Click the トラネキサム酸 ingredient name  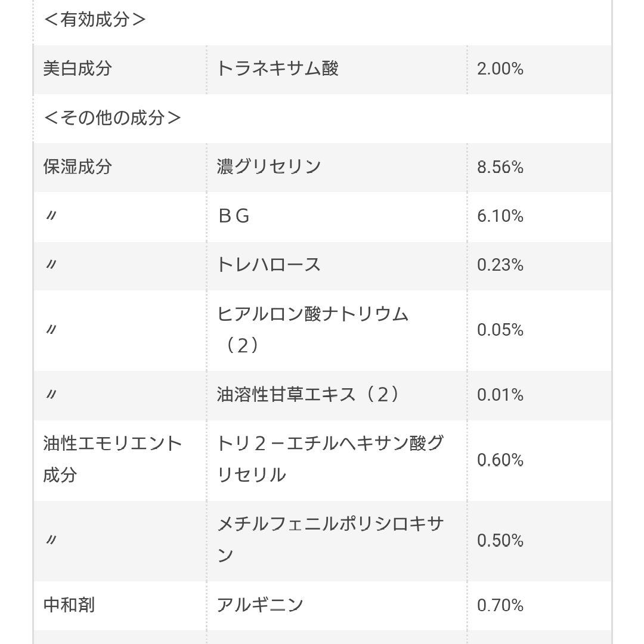(278, 69)
